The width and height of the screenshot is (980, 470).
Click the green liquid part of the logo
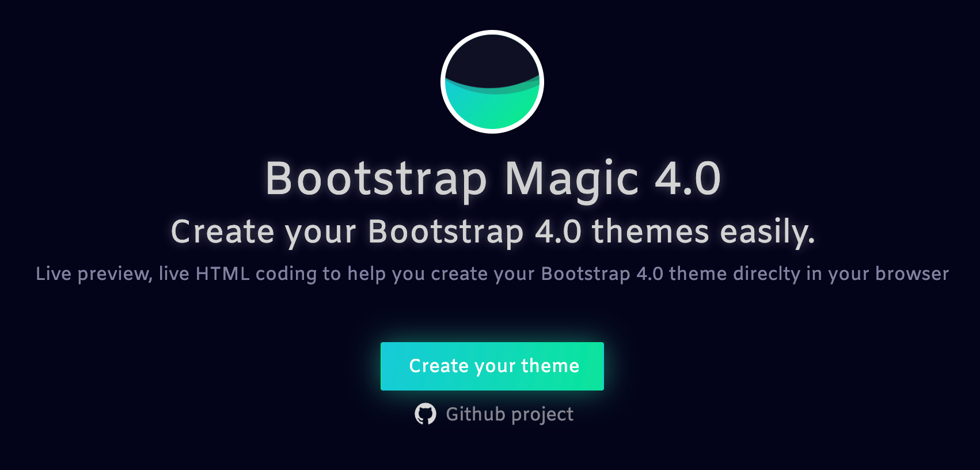492,109
